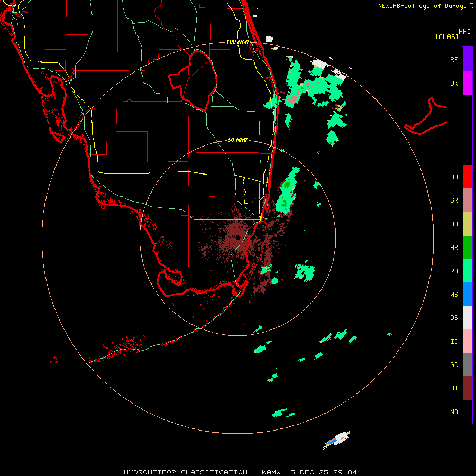Click the red HA hail swatch
476x476 pixels.
(x=467, y=177)
